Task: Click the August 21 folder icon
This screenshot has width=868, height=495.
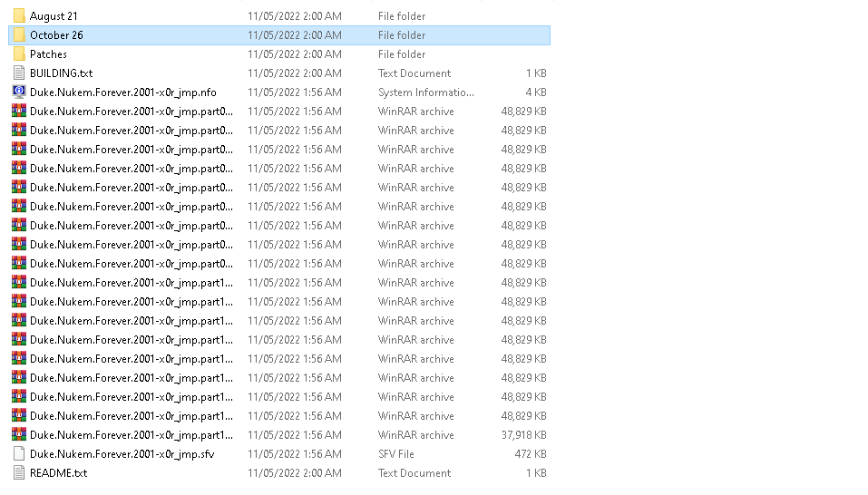Action: tap(19, 16)
